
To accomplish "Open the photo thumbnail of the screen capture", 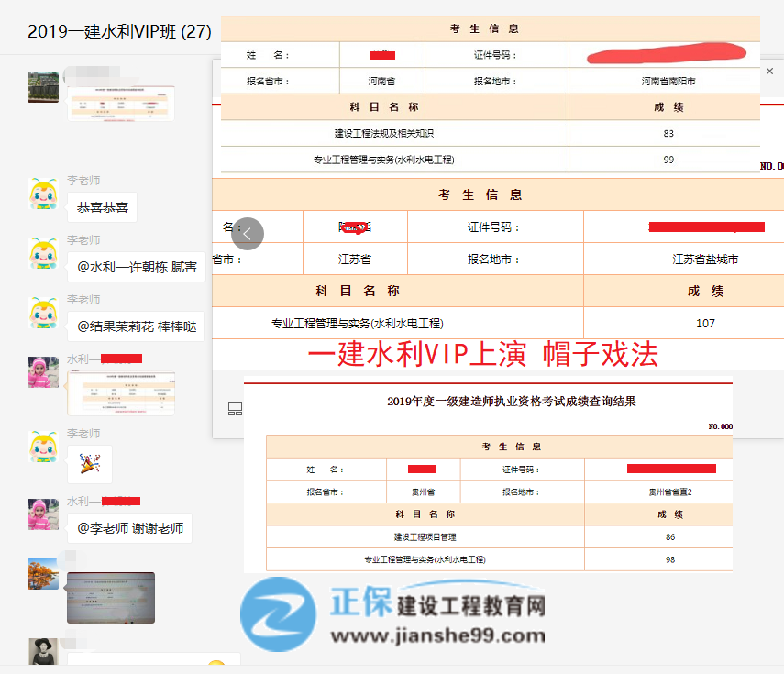I will pyautogui.click(x=110, y=597).
